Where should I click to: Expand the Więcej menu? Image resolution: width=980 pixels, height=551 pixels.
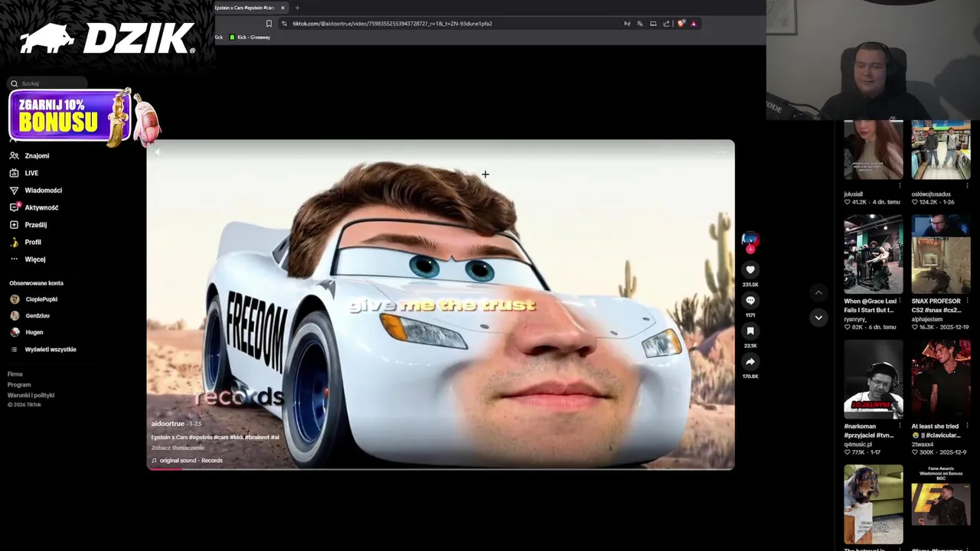pos(28,259)
